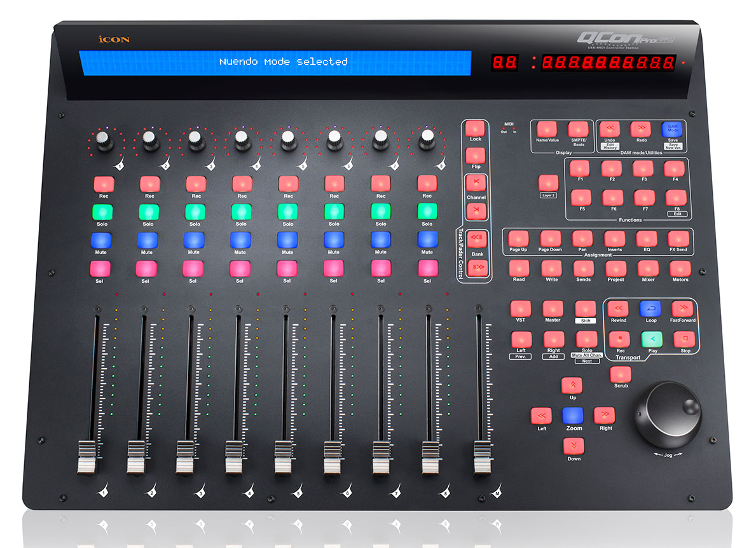This screenshot has height=548, width=756.
Task: Click the Master button next to VST
Action: pos(553,308)
